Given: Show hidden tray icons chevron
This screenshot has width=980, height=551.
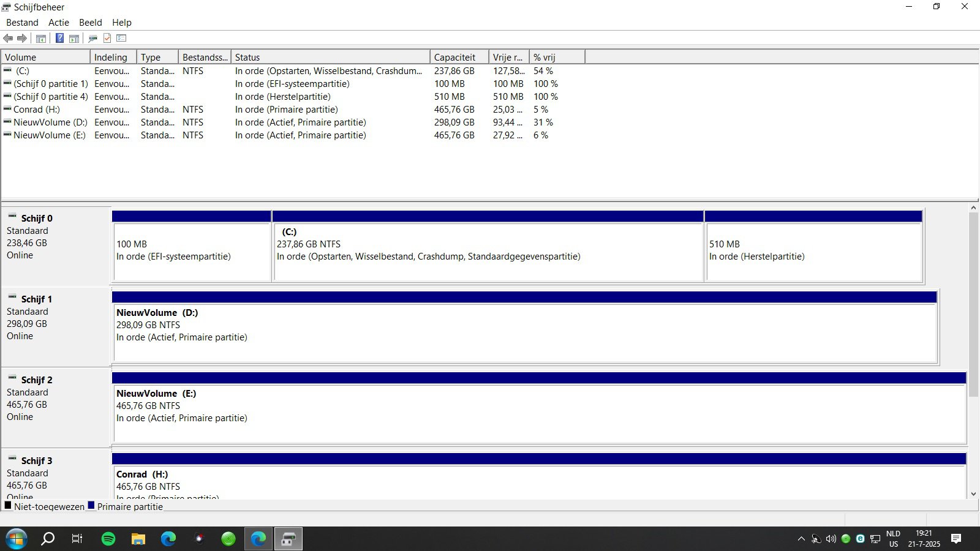Looking at the screenshot, I should (801, 539).
